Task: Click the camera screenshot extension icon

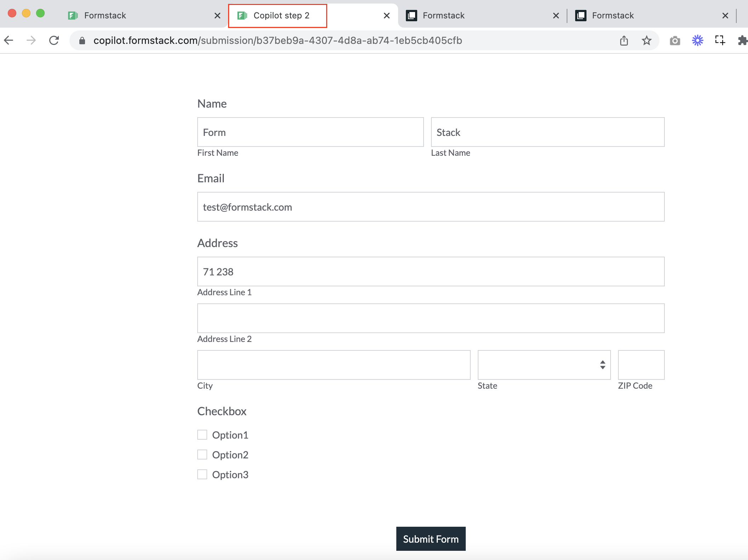Action: [x=675, y=41]
